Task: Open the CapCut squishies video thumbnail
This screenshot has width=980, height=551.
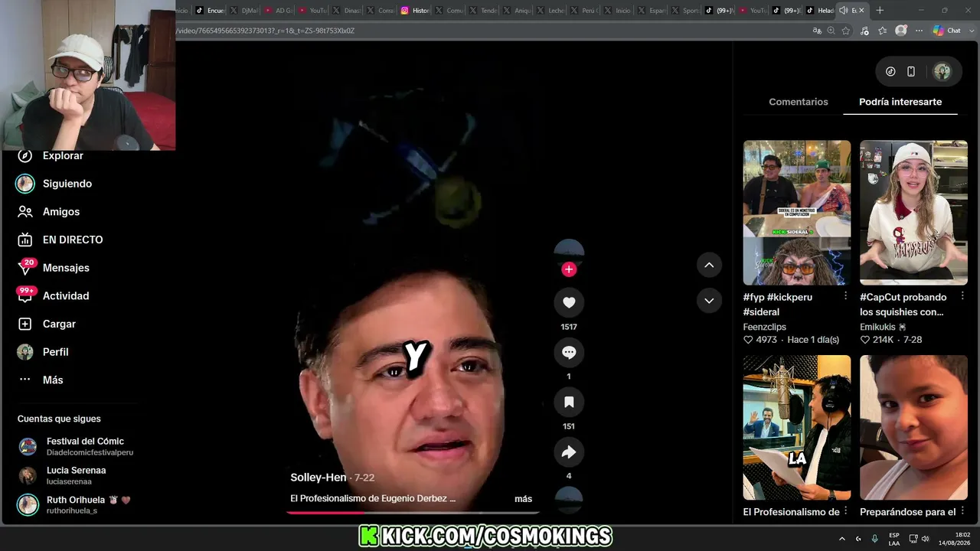Action: click(913, 213)
